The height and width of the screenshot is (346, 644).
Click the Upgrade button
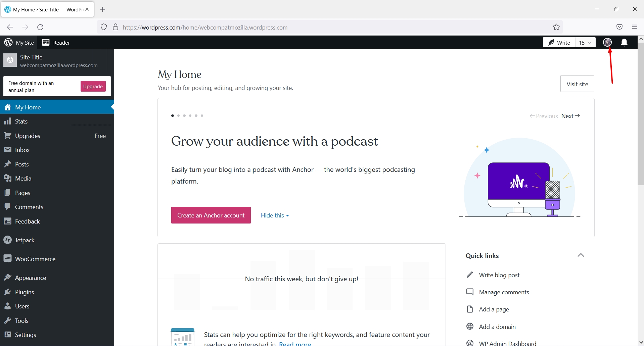pyautogui.click(x=93, y=86)
